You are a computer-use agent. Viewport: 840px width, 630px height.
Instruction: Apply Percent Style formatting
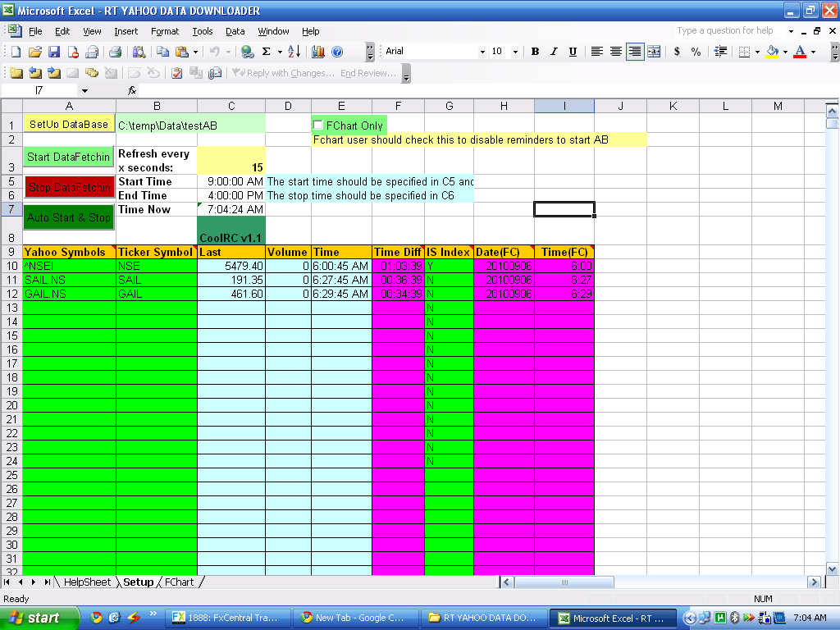(x=696, y=52)
